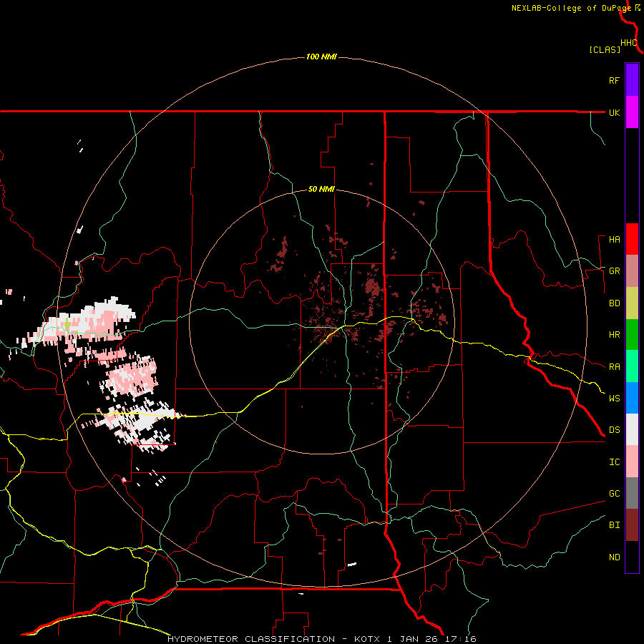The height and width of the screenshot is (644, 644).
Task: Pick the RA light-green legend swatch
Action: [x=632, y=366]
